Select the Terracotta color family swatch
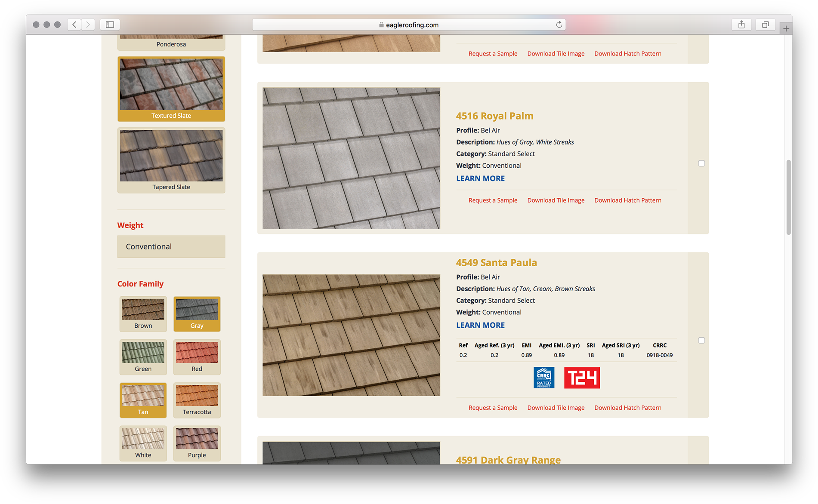 click(197, 400)
